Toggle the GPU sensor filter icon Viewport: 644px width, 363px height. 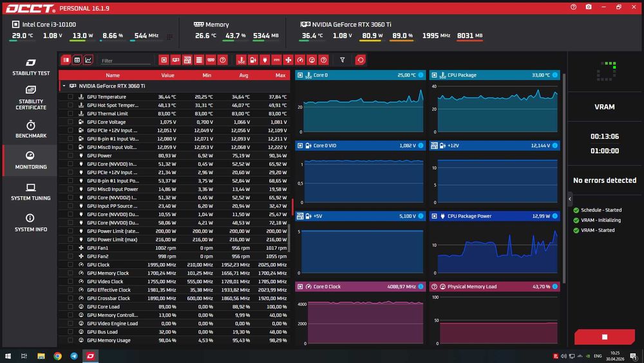[x=176, y=60]
